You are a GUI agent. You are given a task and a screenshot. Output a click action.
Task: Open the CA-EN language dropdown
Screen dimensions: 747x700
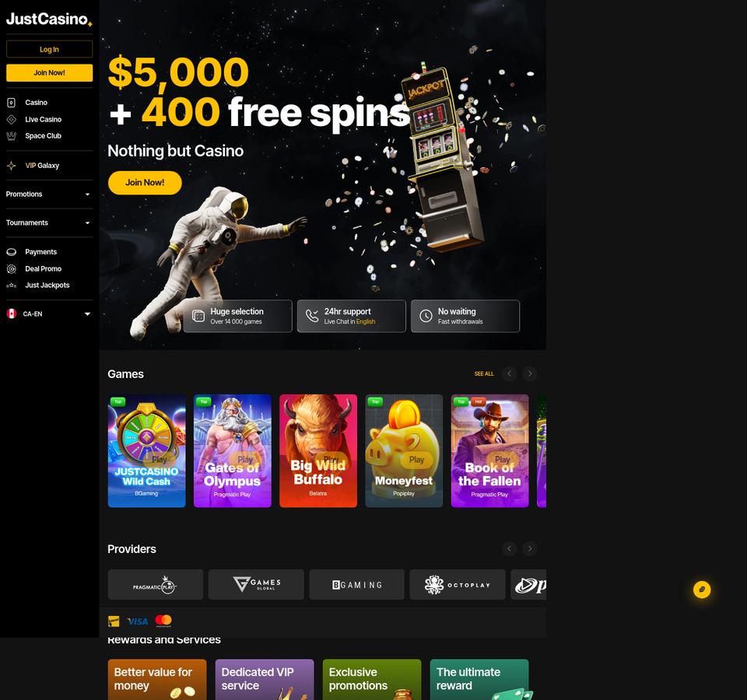tap(49, 313)
